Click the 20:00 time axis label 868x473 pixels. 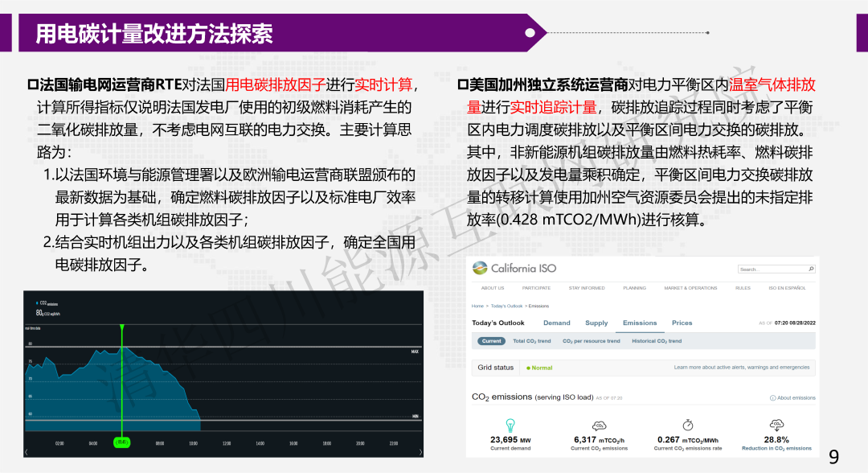tap(360, 444)
